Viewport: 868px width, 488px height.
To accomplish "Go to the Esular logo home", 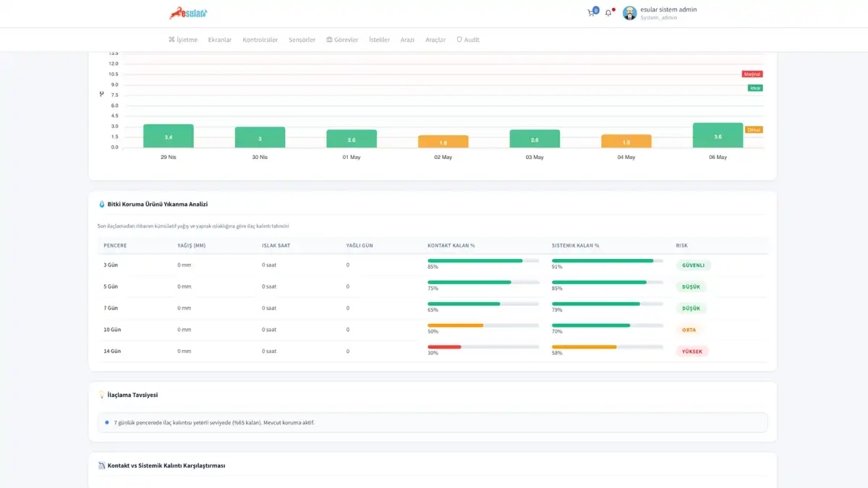I will 188,13.
